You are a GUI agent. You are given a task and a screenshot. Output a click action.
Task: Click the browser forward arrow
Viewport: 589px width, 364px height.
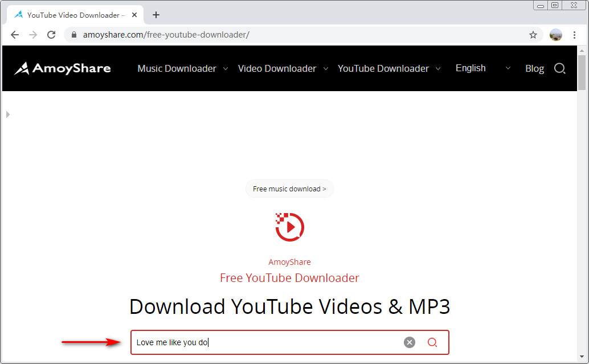point(33,35)
